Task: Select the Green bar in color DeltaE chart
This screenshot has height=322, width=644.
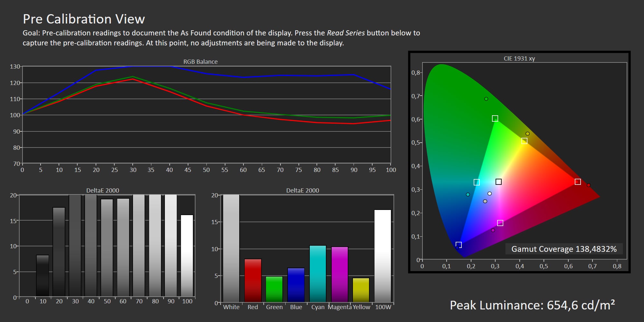Action: tap(274, 289)
